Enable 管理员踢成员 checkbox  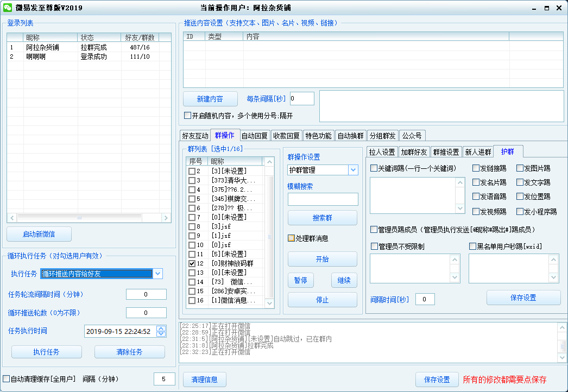click(374, 229)
